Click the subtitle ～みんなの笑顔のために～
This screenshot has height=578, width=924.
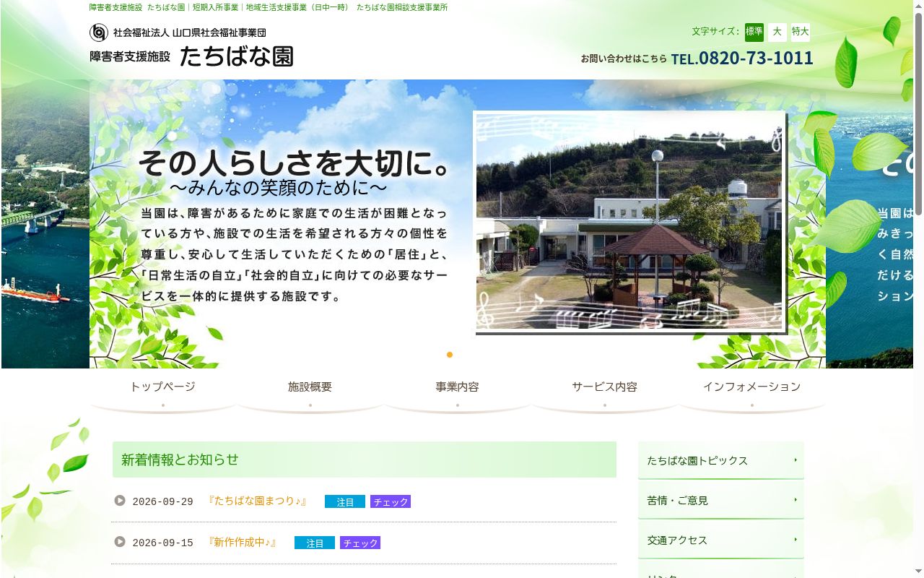click(279, 189)
